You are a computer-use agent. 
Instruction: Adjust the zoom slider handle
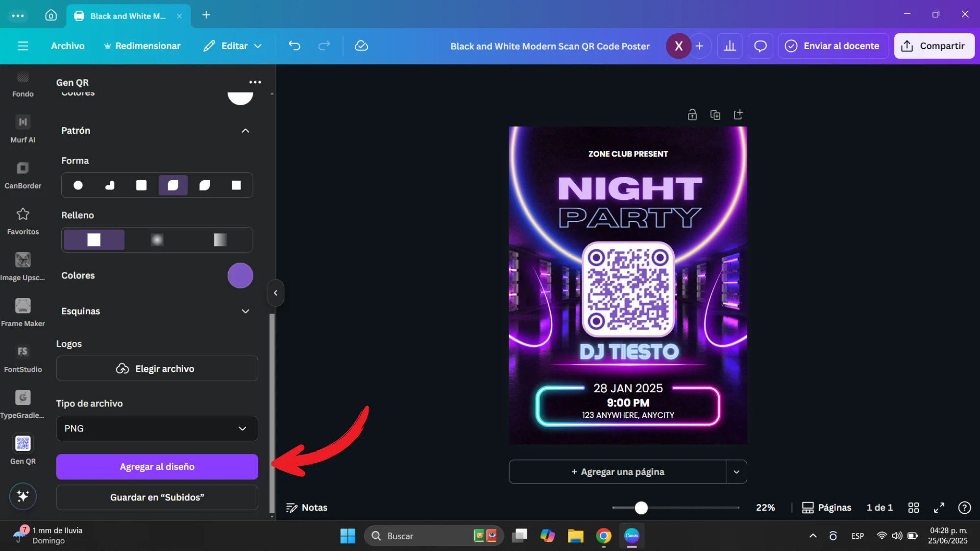click(x=641, y=508)
